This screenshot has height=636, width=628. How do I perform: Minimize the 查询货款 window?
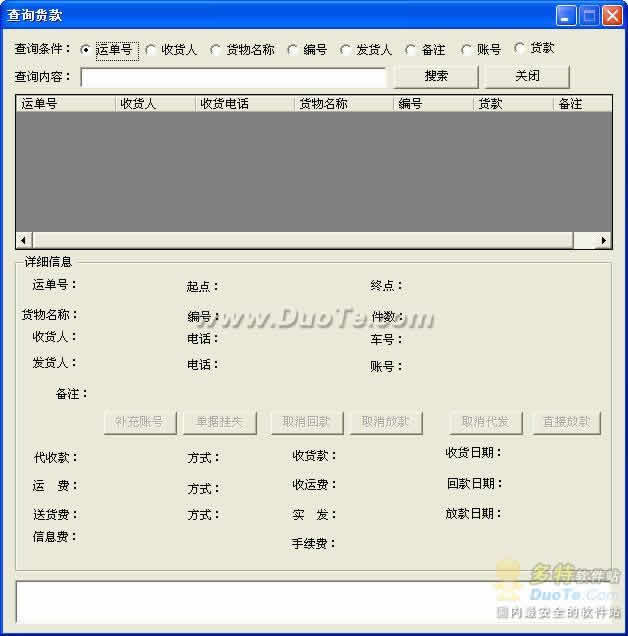tap(566, 16)
